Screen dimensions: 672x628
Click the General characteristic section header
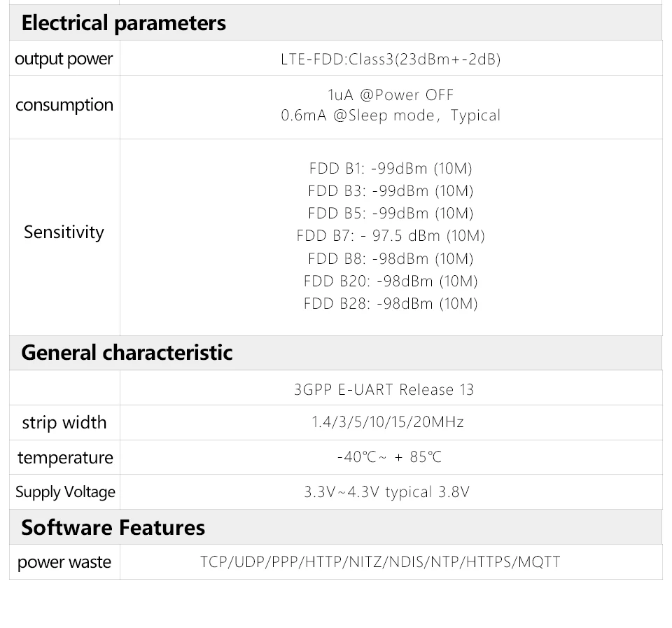(127, 352)
